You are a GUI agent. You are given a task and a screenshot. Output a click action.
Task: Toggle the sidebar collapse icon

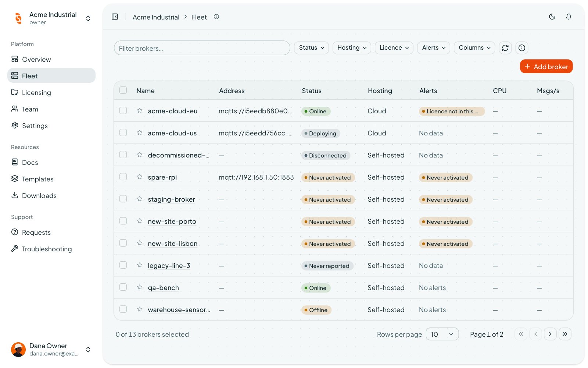pyautogui.click(x=115, y=17)
